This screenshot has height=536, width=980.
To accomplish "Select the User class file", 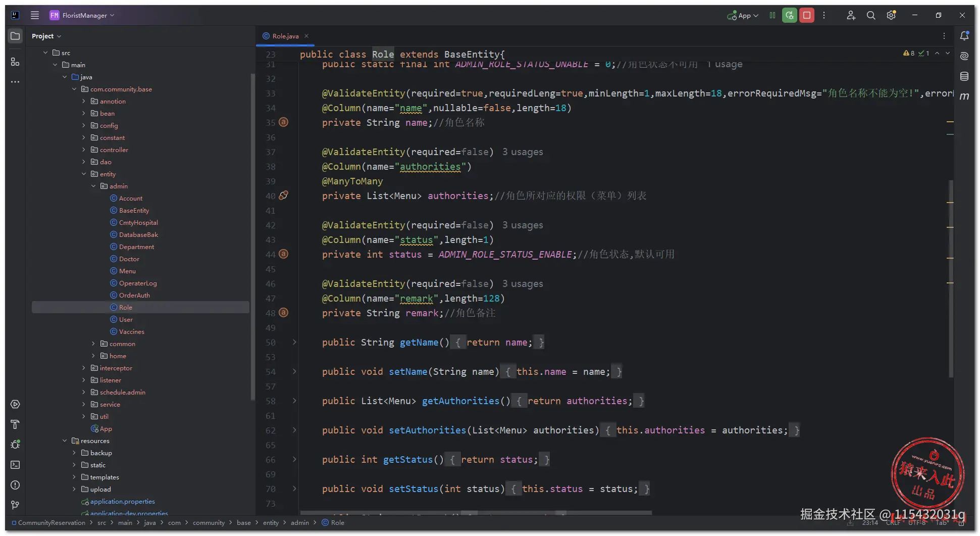I will tap(126, 319).
